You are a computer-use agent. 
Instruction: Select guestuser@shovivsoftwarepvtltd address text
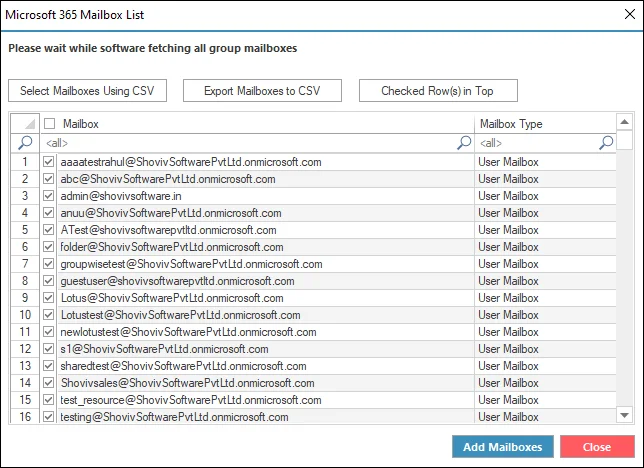[177, 281]
